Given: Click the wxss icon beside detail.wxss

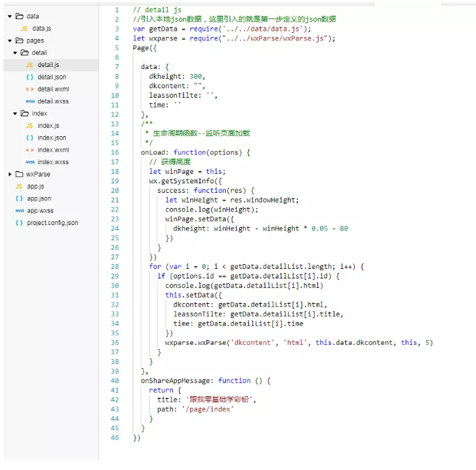Looking at the screenshot, I should [29, 101].
